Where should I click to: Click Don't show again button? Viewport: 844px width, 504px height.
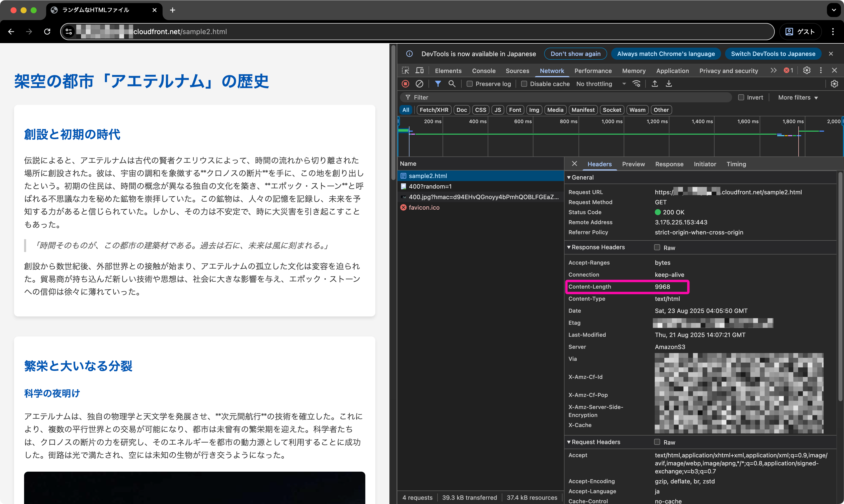[575, 54]
